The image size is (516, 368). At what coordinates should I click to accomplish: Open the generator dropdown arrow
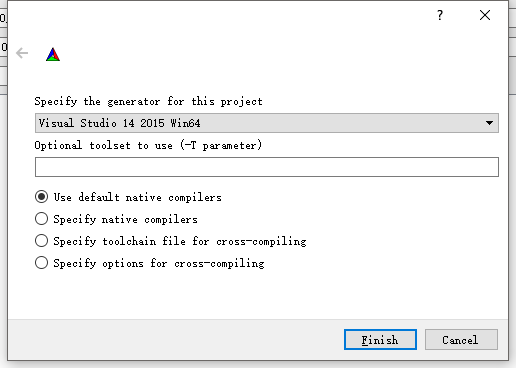tap(489, 123)
